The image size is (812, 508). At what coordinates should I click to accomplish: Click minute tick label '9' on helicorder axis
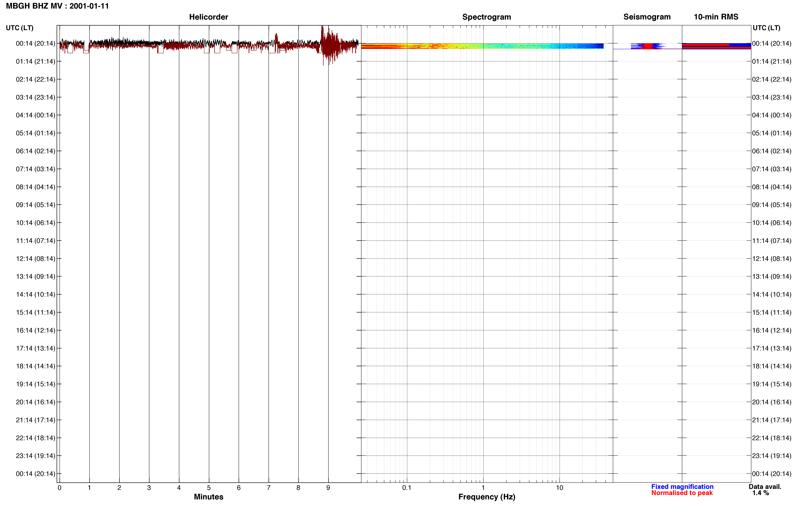tap(328, 487)
